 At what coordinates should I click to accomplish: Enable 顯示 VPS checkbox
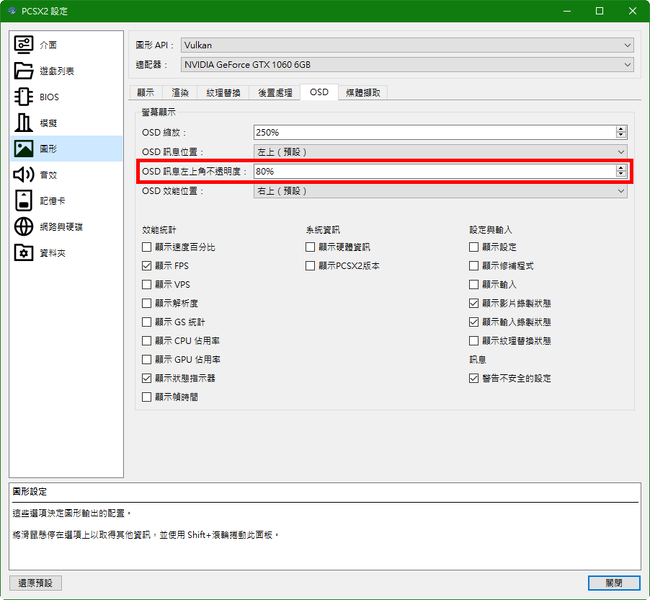(146, 284)
